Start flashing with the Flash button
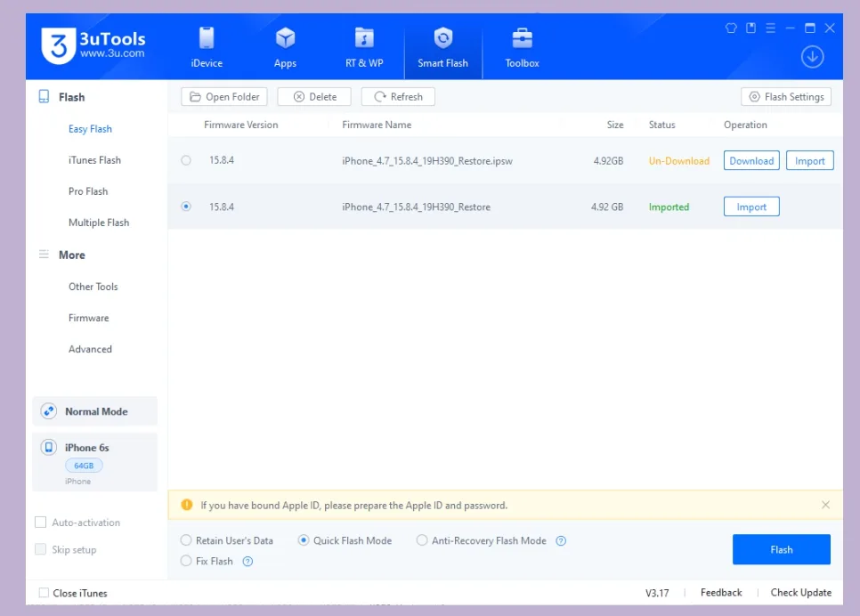Viewport: 860px width, 616px height. pyautogui.click(x=781, y=549)
